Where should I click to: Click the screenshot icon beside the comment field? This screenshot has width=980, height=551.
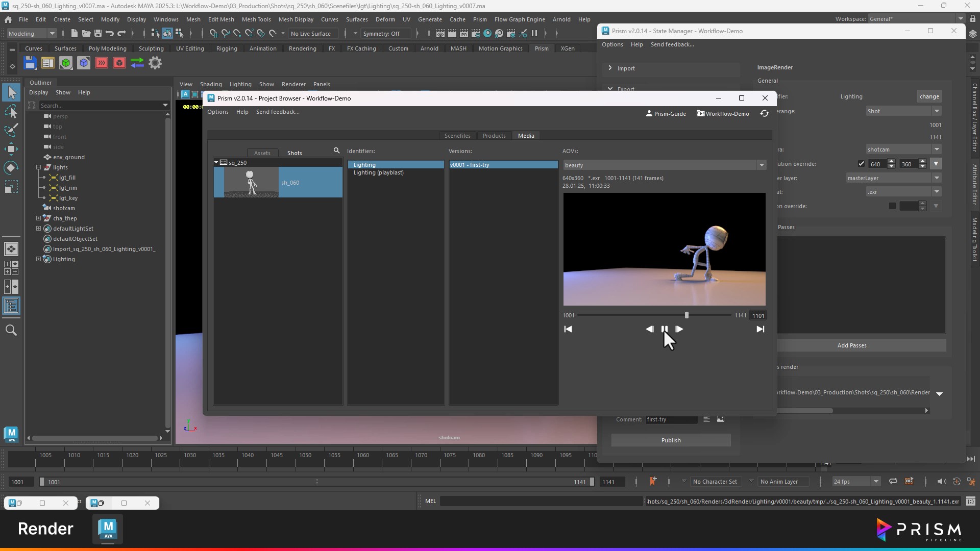point(721,419)
